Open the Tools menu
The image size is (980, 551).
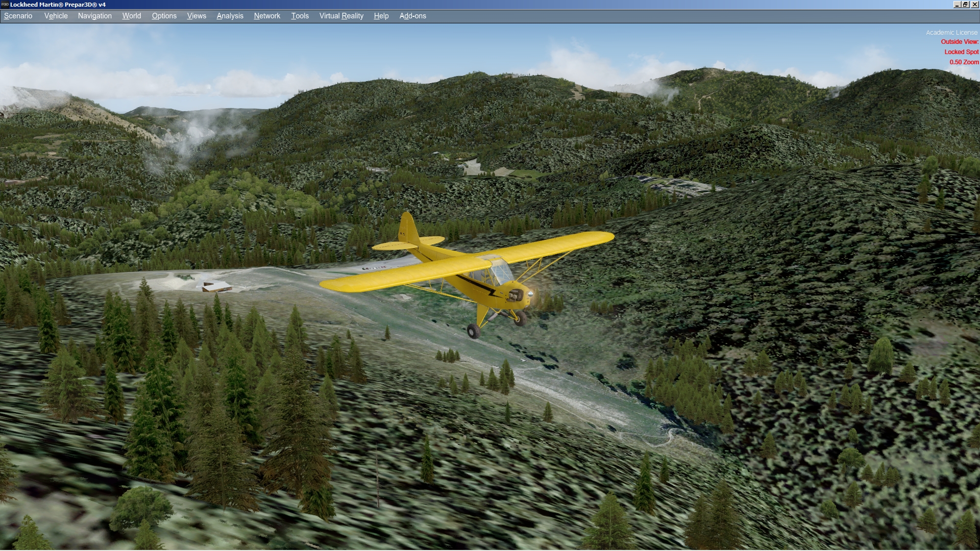[x=300, y=16]
